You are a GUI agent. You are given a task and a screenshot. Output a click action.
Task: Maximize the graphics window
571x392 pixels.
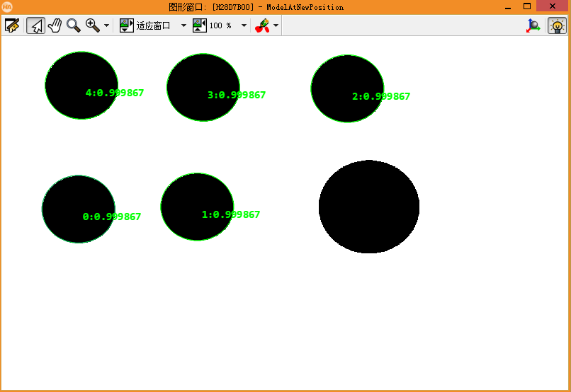coord(527,6)
